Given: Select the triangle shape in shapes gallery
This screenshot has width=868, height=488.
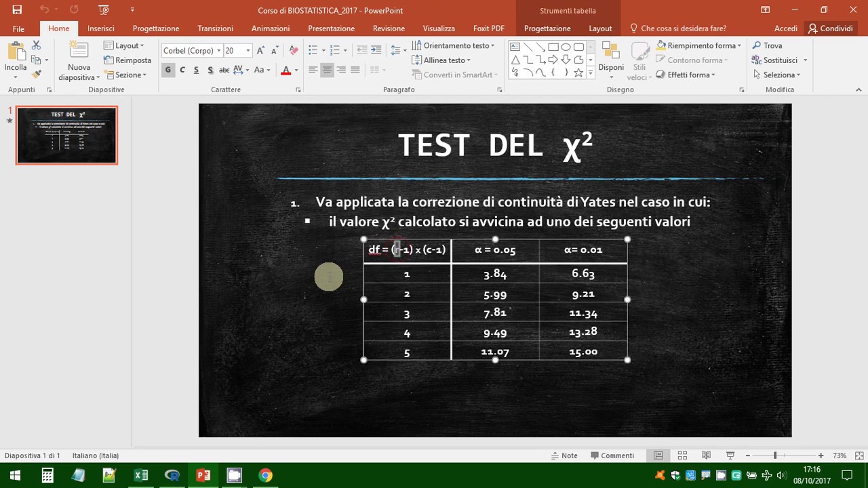Looking at the screenshot, I should pos(515,60).
